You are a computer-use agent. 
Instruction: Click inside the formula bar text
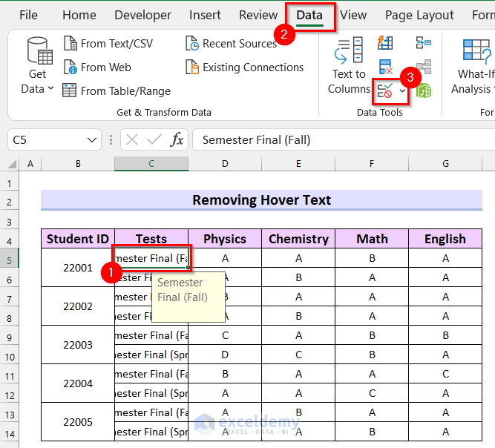tap(334, 139)
